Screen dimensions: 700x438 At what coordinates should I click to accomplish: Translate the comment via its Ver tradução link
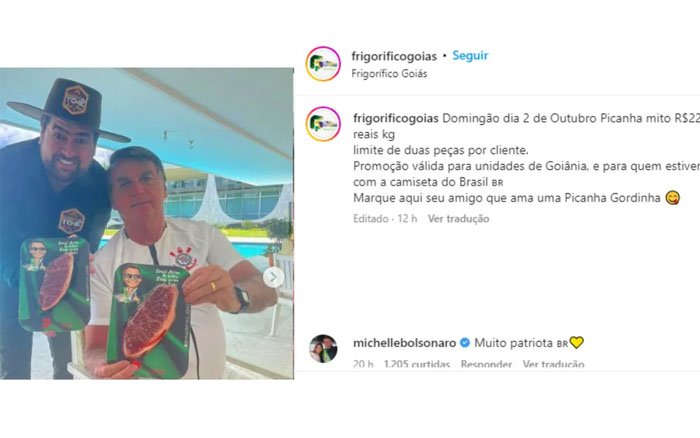(553, 364)
